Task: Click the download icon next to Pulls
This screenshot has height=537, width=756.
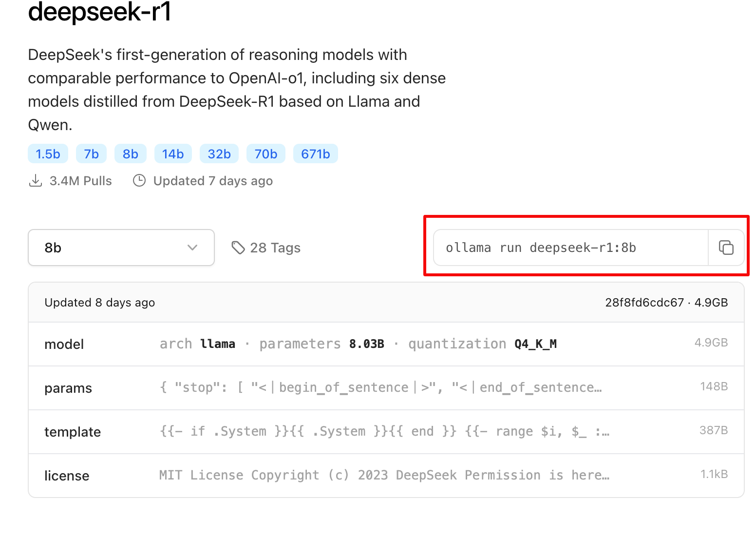Action: 36,181
